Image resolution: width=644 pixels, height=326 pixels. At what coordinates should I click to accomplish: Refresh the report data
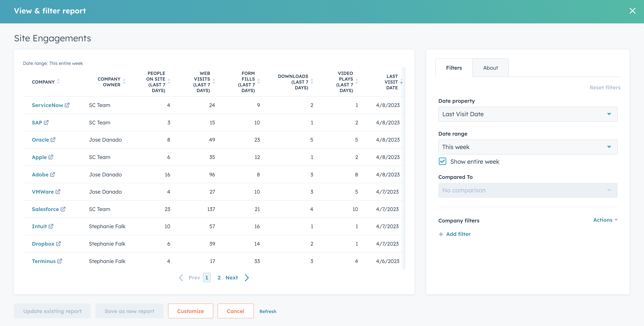tap(268, 312)
